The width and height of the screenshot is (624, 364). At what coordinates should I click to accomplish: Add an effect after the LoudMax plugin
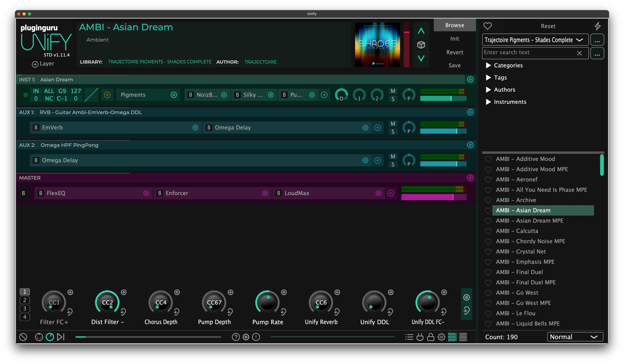coord(391,193)
